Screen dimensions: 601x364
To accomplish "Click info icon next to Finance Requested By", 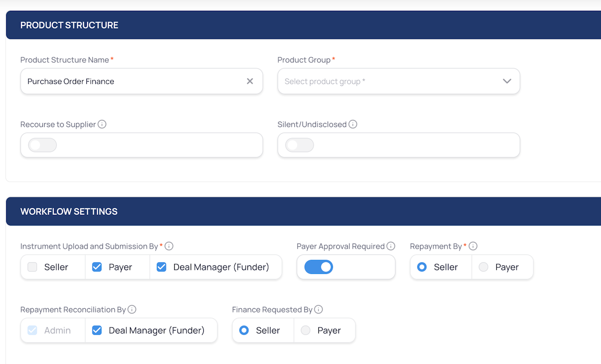I will point(318,310).
